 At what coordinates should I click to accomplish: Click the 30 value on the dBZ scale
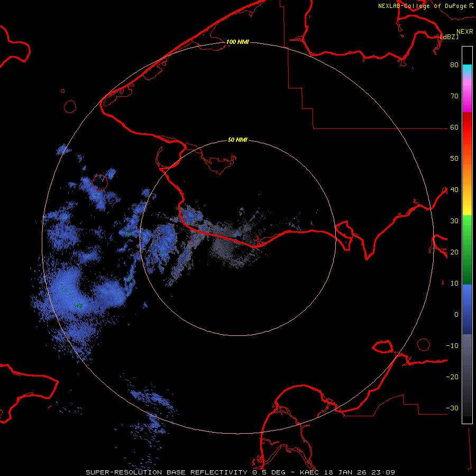(454, 221)
